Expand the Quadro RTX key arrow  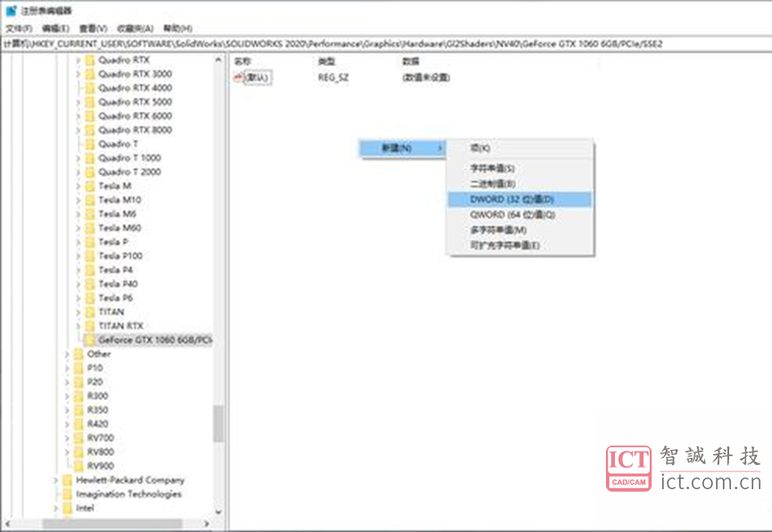pyautogui.click(x=79, y=60)
